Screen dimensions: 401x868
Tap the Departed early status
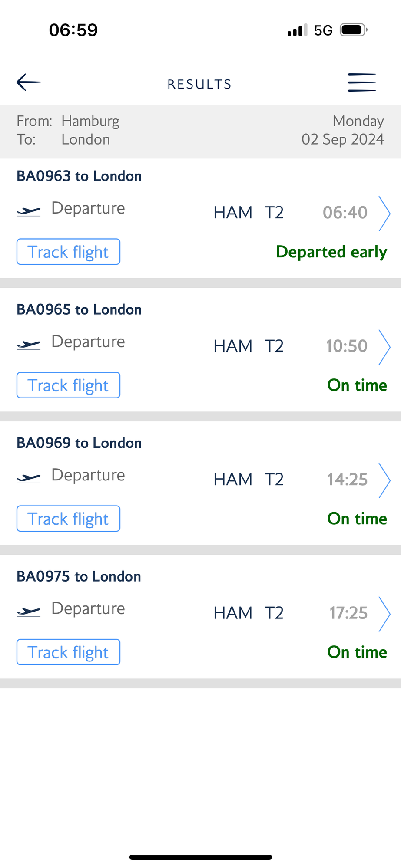[331, 252]
